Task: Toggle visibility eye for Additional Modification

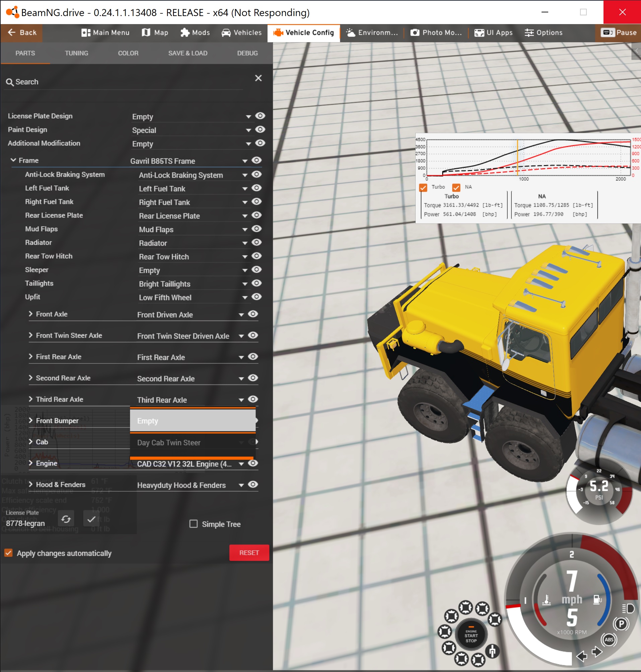Action: click(260, 143)
